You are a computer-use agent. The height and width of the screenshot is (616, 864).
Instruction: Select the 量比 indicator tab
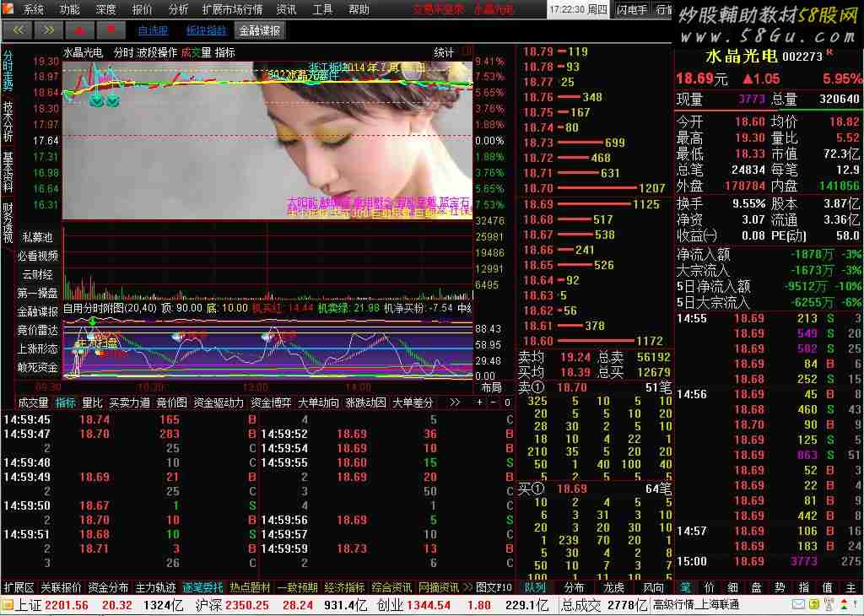point(92,403)
